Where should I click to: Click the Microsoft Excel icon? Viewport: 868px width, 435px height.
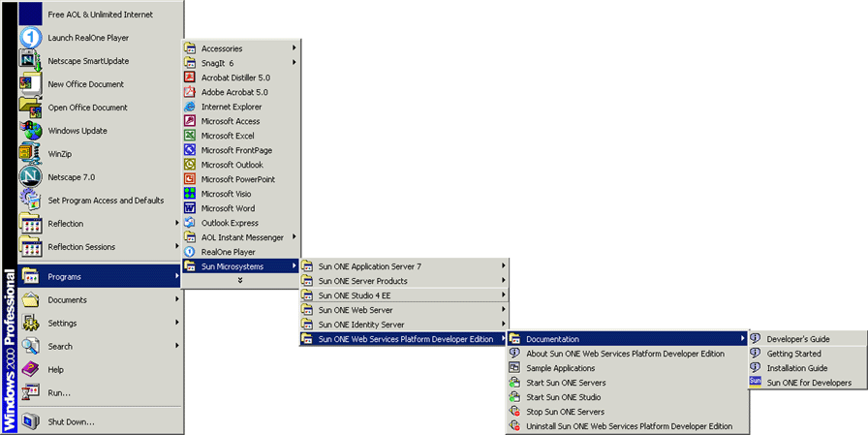[x=190, y=136]
